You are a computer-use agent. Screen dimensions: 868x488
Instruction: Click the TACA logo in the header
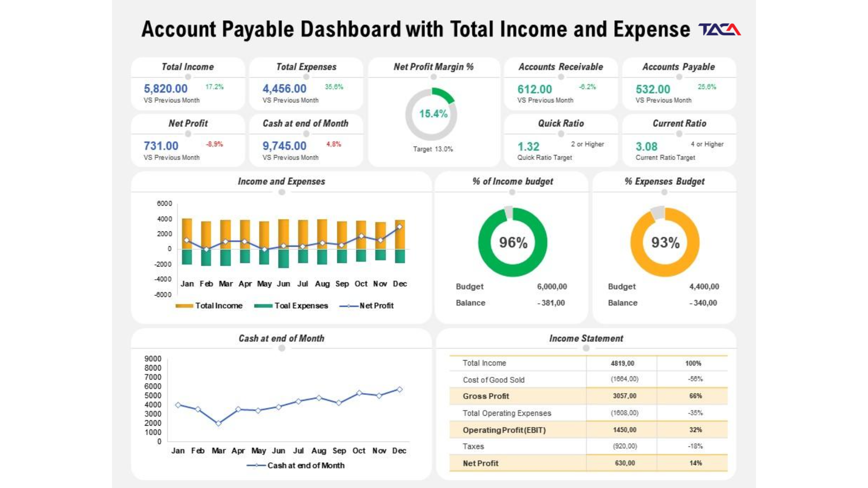(719, 29)
